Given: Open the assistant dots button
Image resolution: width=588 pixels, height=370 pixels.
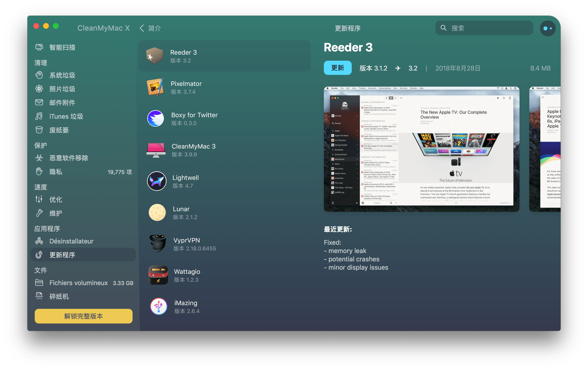Looking at the screenshot, I should click(548, 28).
